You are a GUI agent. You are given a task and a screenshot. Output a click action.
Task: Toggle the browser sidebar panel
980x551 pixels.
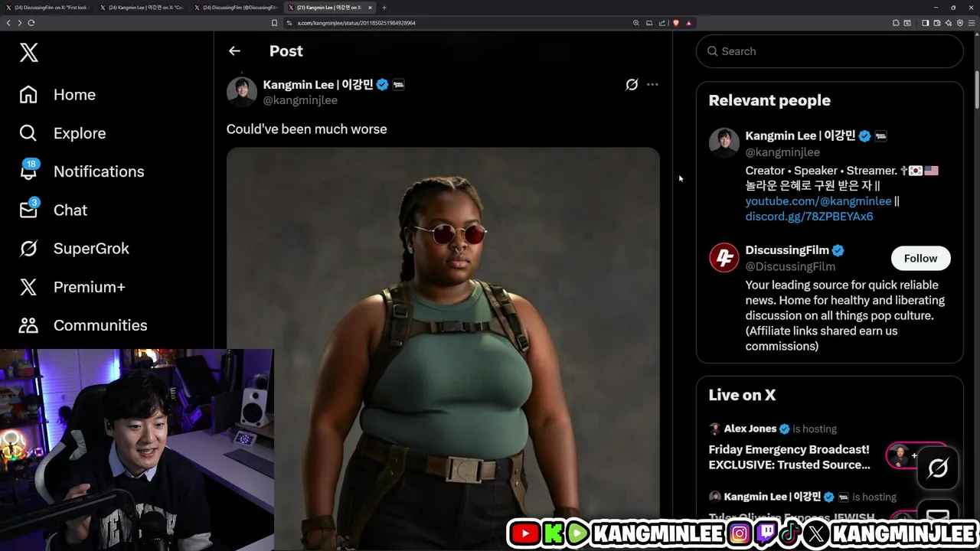pyautogui.click(x=925, y=23)
